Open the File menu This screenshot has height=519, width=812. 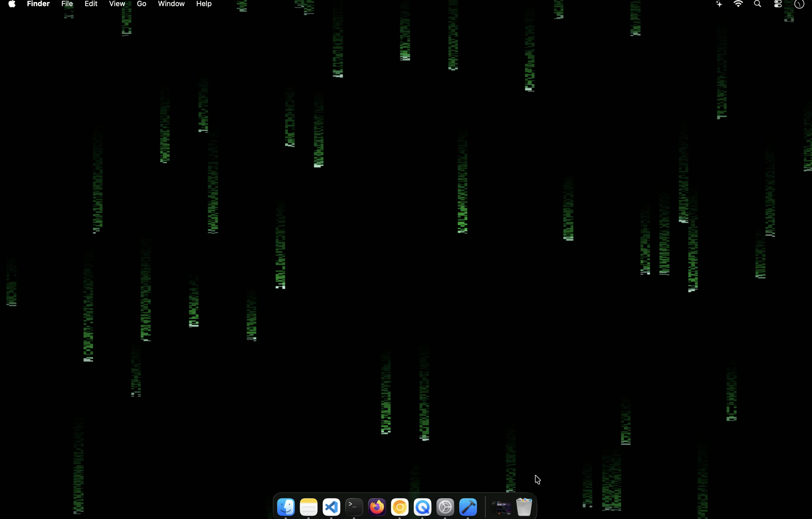(67, 4)
